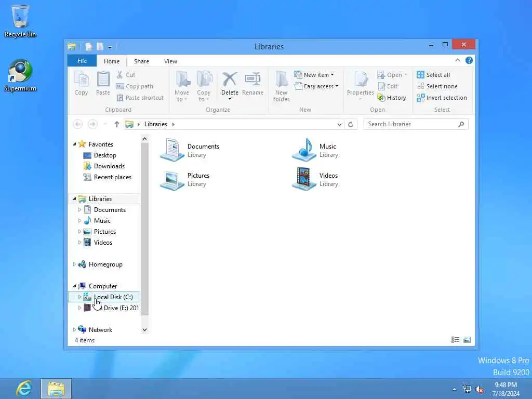Switch to Large icons view icon

[467, 340]
